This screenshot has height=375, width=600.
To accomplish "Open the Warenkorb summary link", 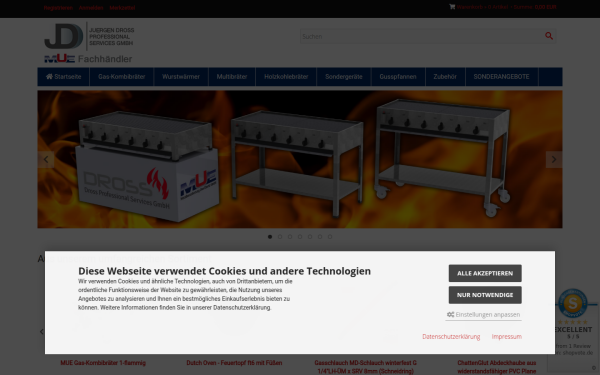I will pyautogui.click(x=506, y=7).
